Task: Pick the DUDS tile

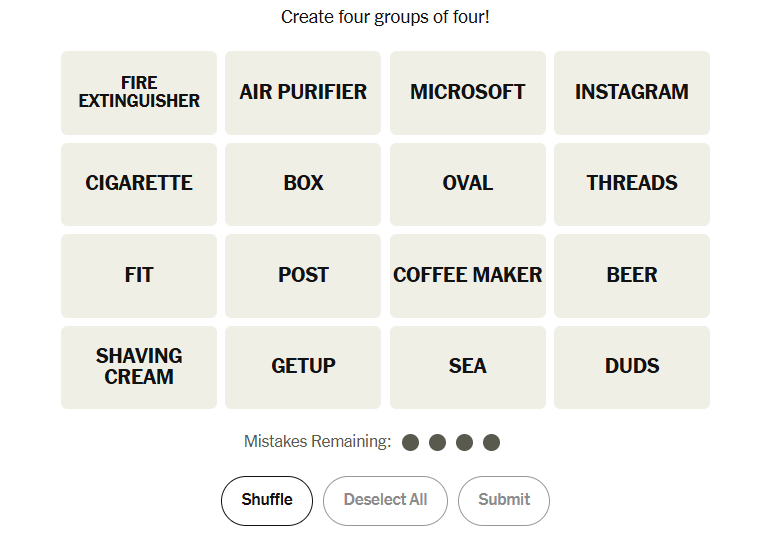Action: [632, 367]
